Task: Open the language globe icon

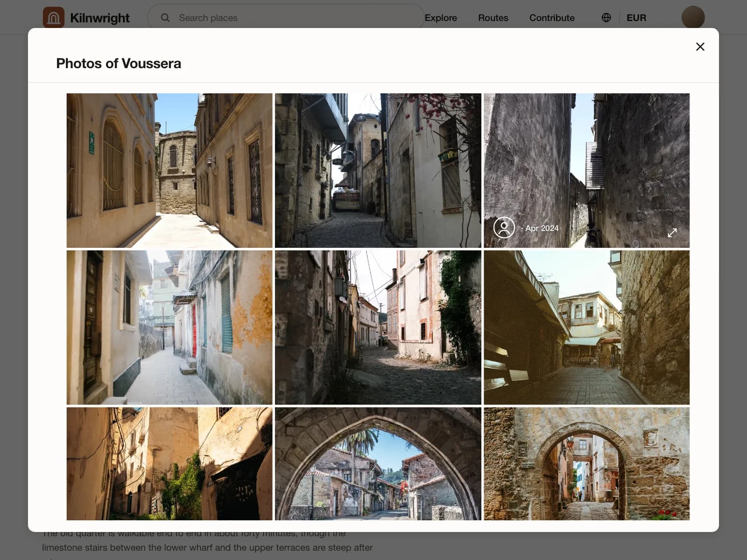Action: pos(606,18)
